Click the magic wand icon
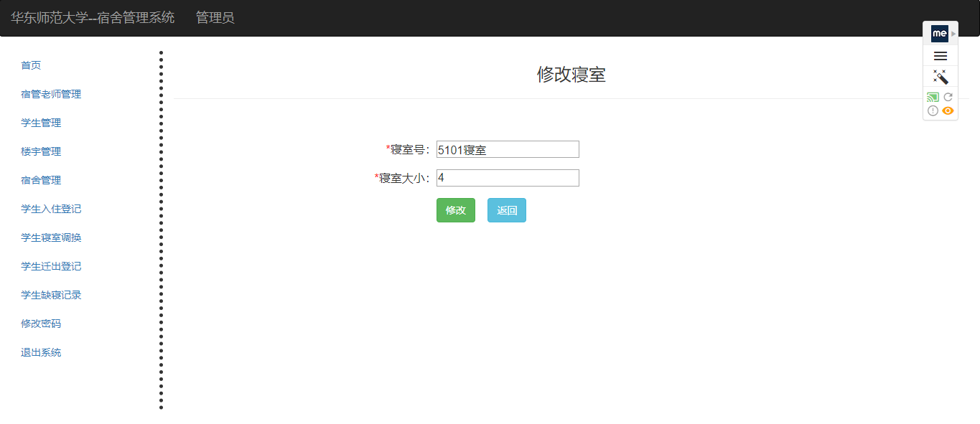Image resolution: width=980 pixels, height=424 pixels. click(941, 77)
